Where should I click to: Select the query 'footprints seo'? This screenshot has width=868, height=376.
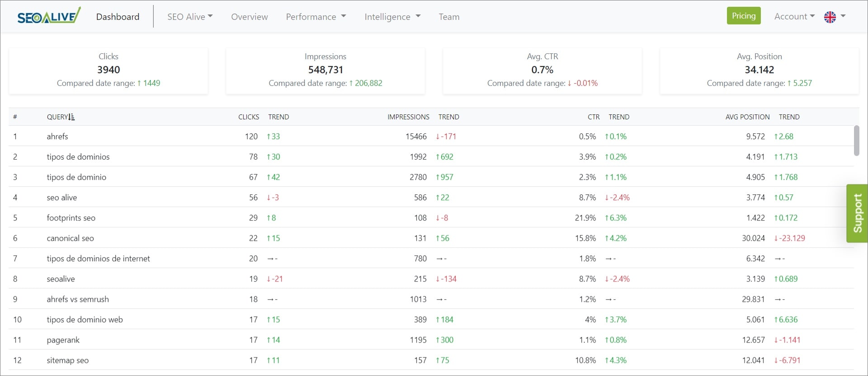coord(71,218)
